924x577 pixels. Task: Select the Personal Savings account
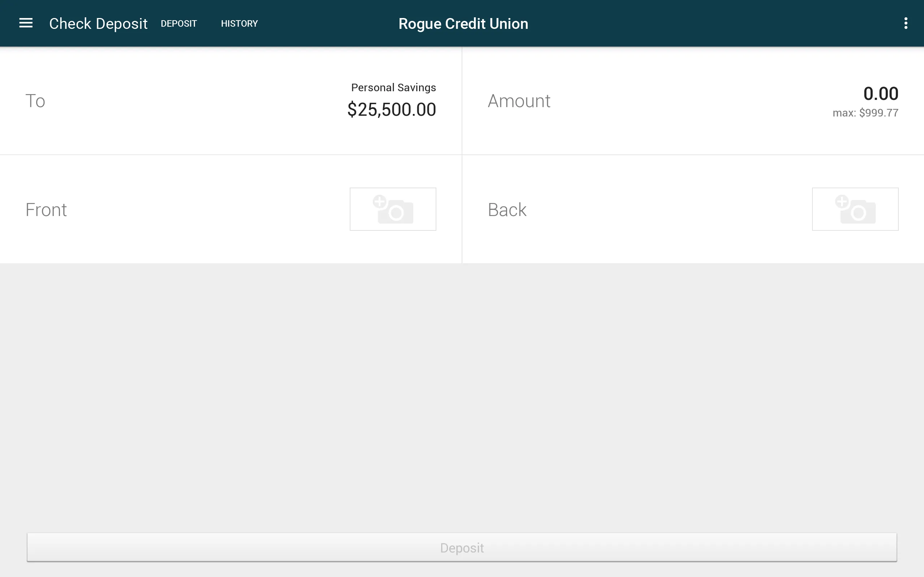(x=392, y=100)
